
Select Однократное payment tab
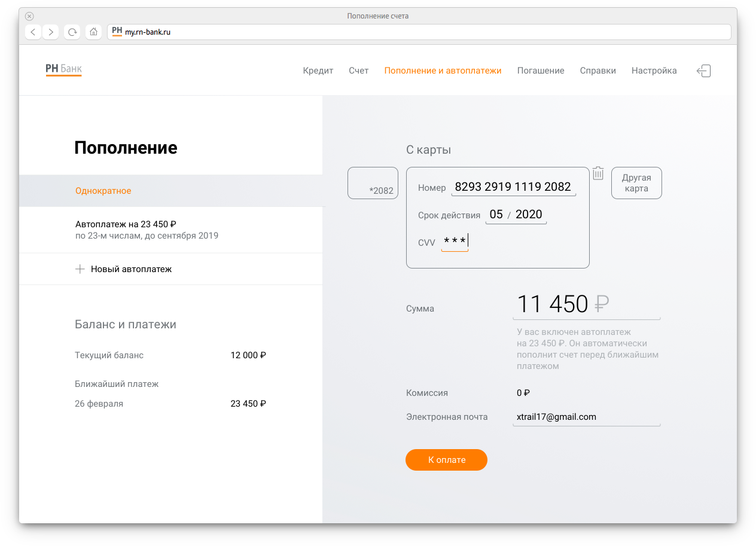point(103,191)
